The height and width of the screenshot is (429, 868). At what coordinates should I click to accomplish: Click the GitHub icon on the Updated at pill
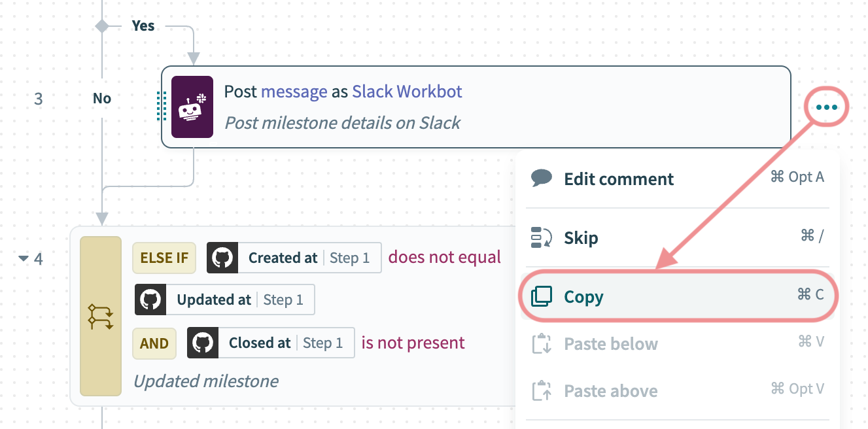point(150,300)
